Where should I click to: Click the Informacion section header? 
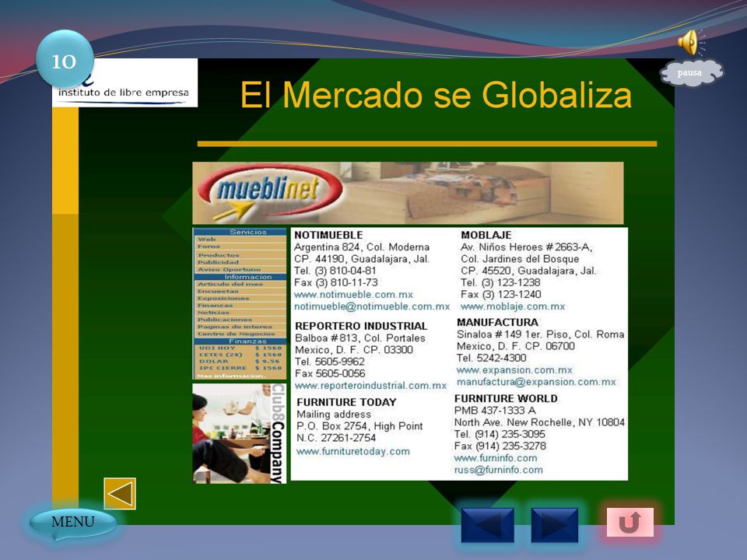click(240, 277)
